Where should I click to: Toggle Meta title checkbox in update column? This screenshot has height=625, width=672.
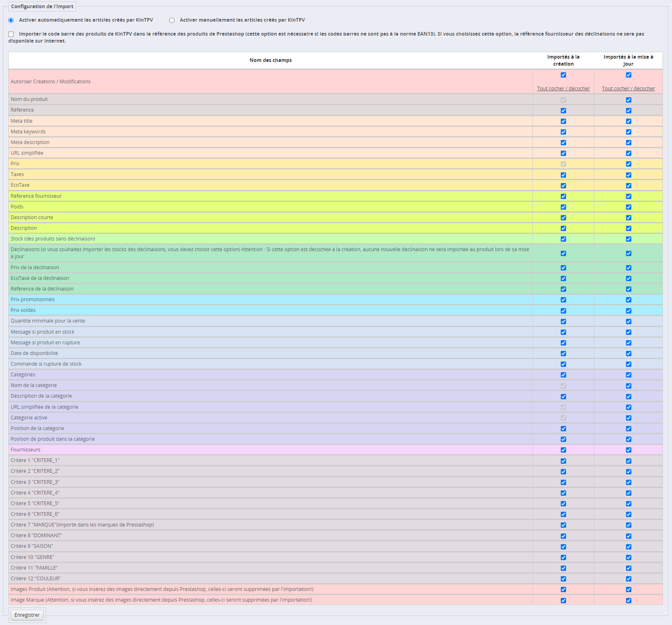click(628, 121)
